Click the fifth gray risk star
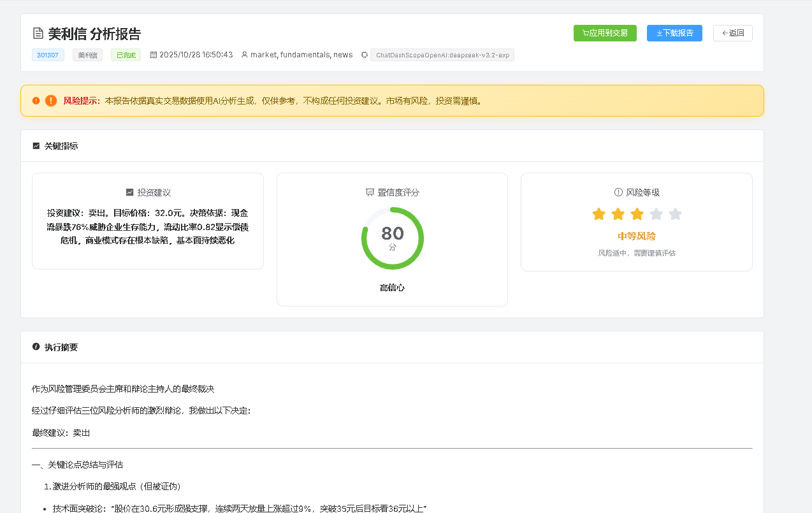Image resolution: width=812 pixels, height=513 pixels. pos(675,214)
